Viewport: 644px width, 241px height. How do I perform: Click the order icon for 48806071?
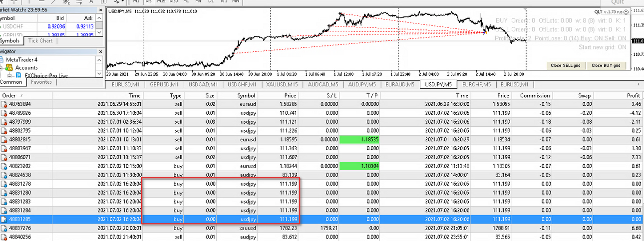coord(4,157)
